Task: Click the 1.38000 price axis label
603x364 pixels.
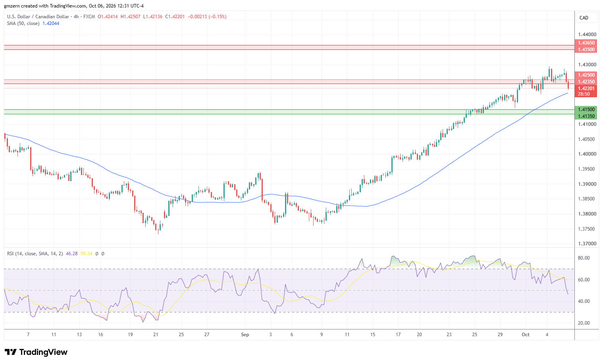Action: point(587,214)
